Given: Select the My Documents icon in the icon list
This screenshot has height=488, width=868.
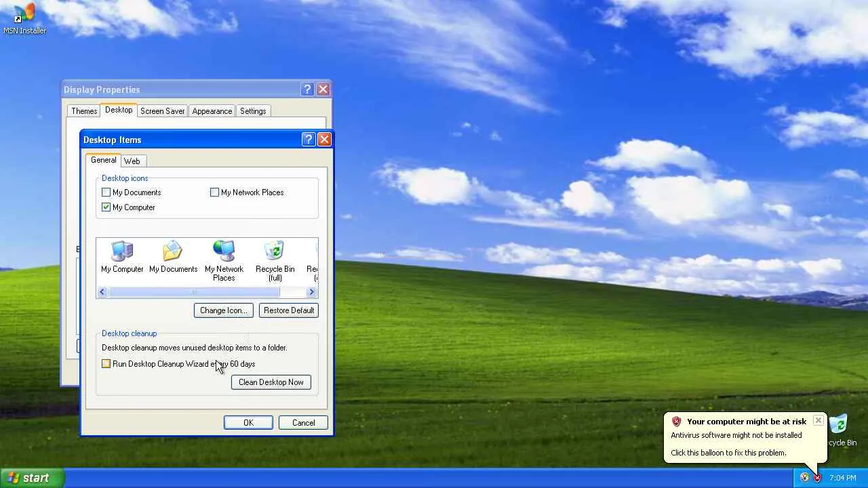Looking at the screenshot, I should pyautogui.click(x=173, y=258).
